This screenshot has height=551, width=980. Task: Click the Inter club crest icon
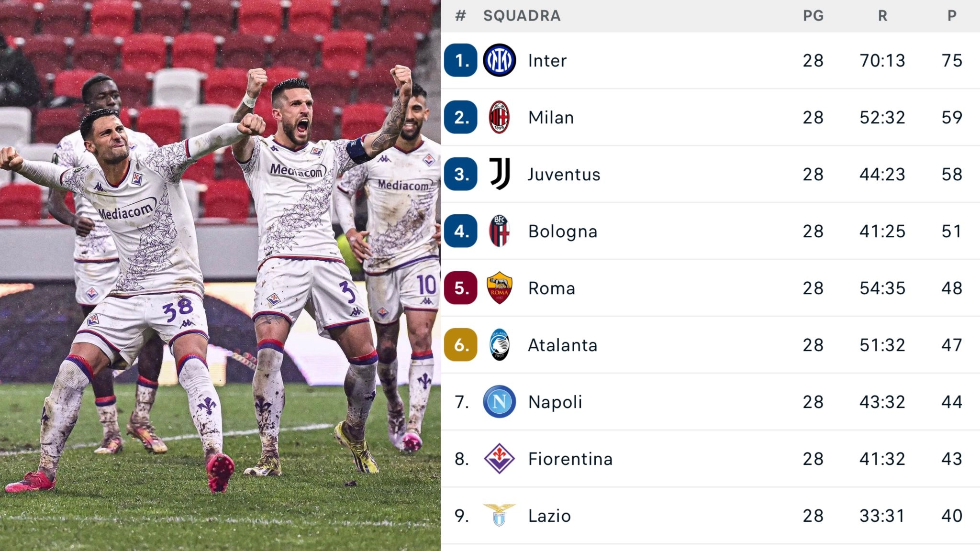pos(499,61)
